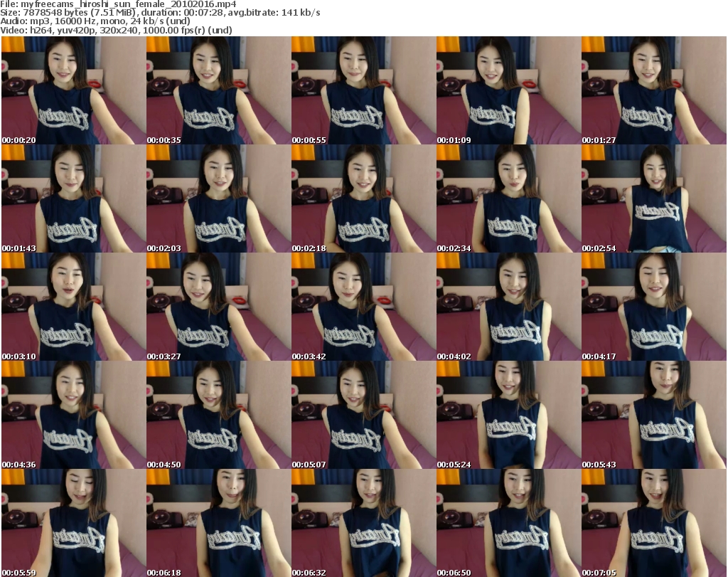Select the thumbnail stamped 00:05:24
Screen dimensions: 728x577
tap(508, 415)
